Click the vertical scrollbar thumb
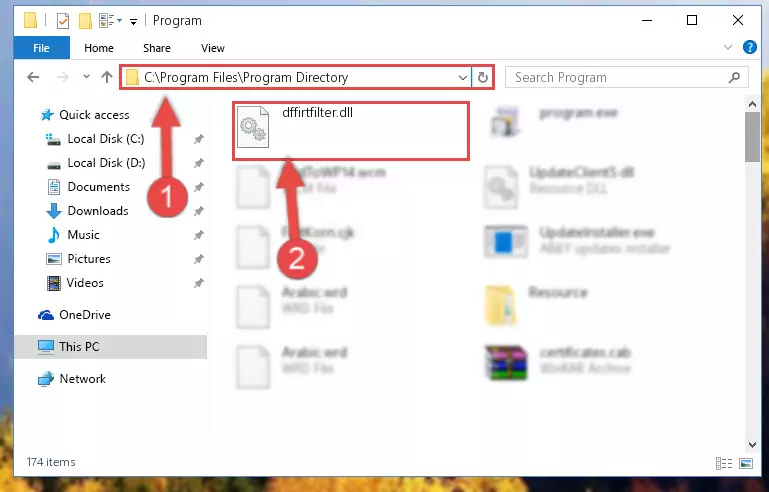This screenshot has height=492, width=769. coord(752,137)
